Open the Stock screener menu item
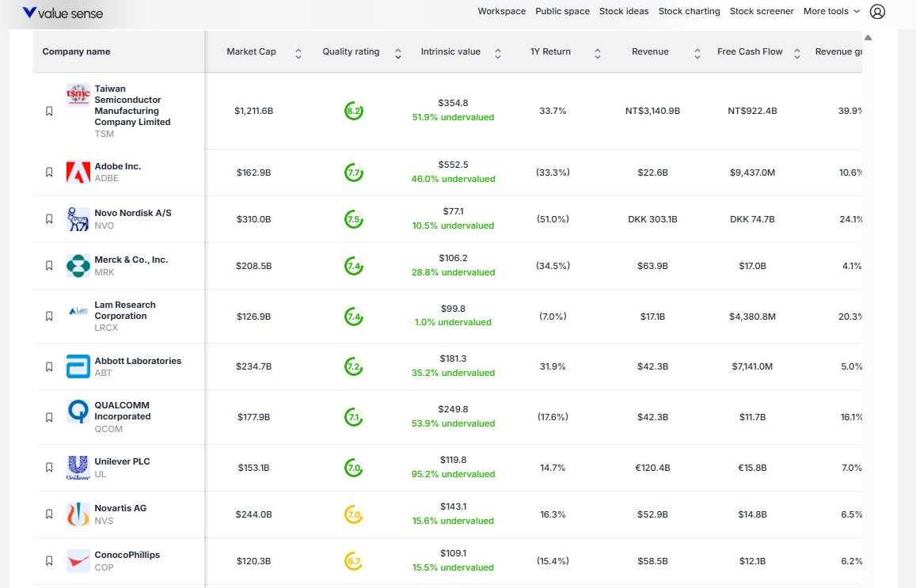The image size is (916, 588). click(x=762, y=11)
